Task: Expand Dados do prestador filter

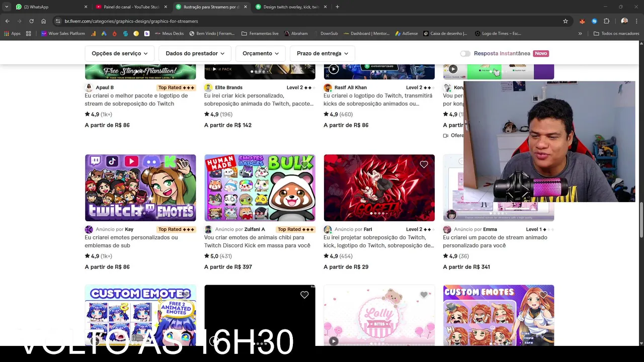Action: 195,53
